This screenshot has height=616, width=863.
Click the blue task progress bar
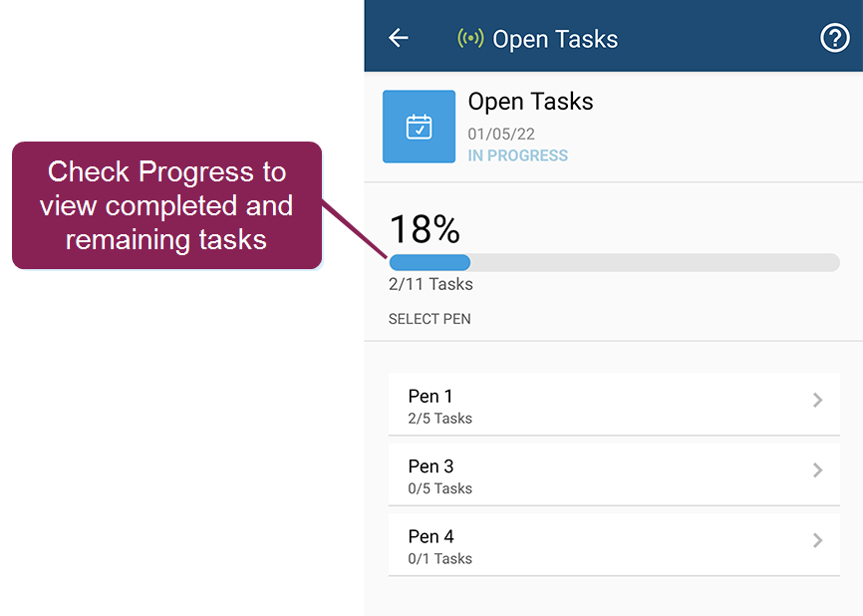[x=614, y=263]
